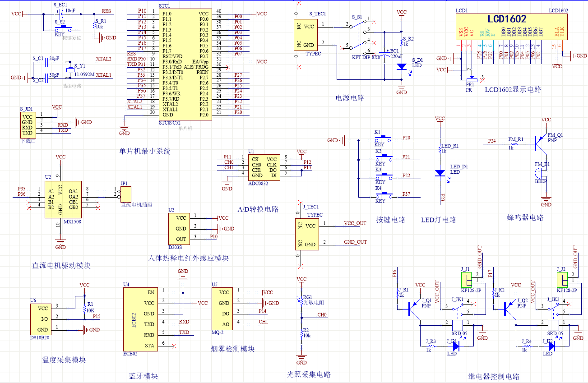Click the MQ-2 smoke sensor U5
Image resolution: width=588 pixels, height=383 pixels.
(223, 308)
